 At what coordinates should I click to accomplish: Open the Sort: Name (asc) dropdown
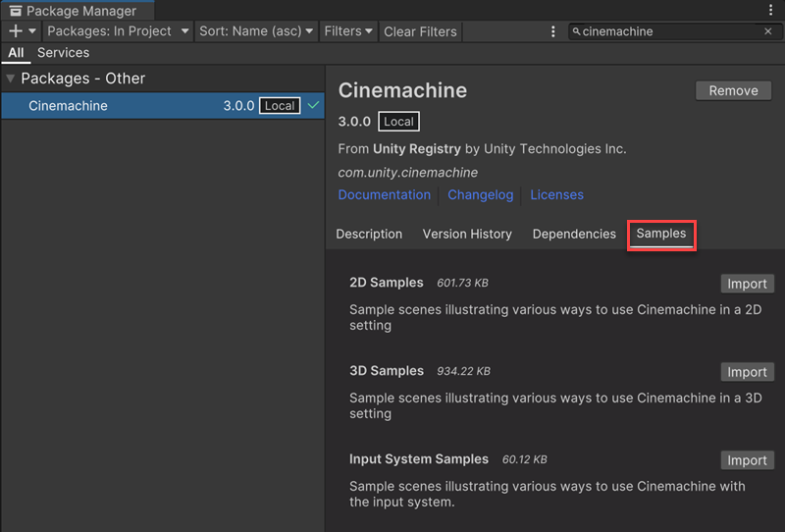coord(256,31)
